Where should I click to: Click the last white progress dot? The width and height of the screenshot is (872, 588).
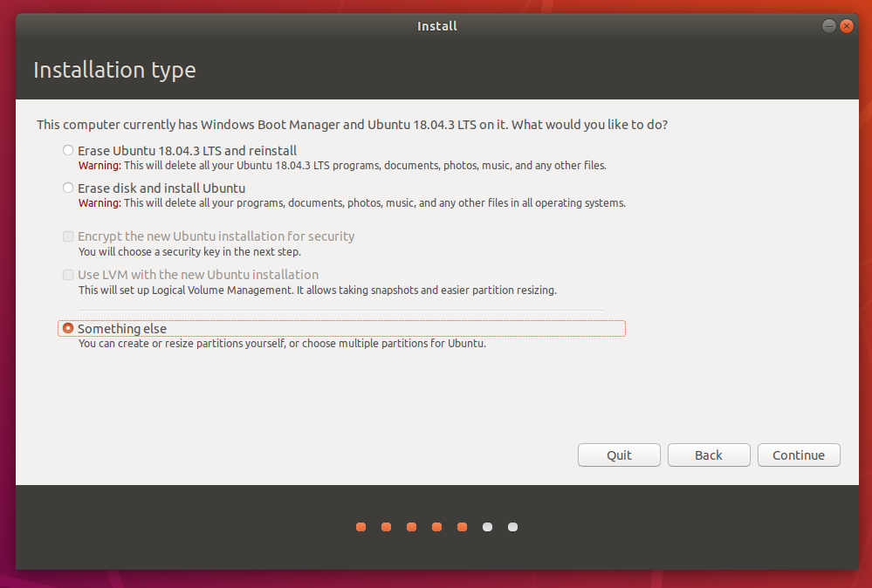[512, 527]
